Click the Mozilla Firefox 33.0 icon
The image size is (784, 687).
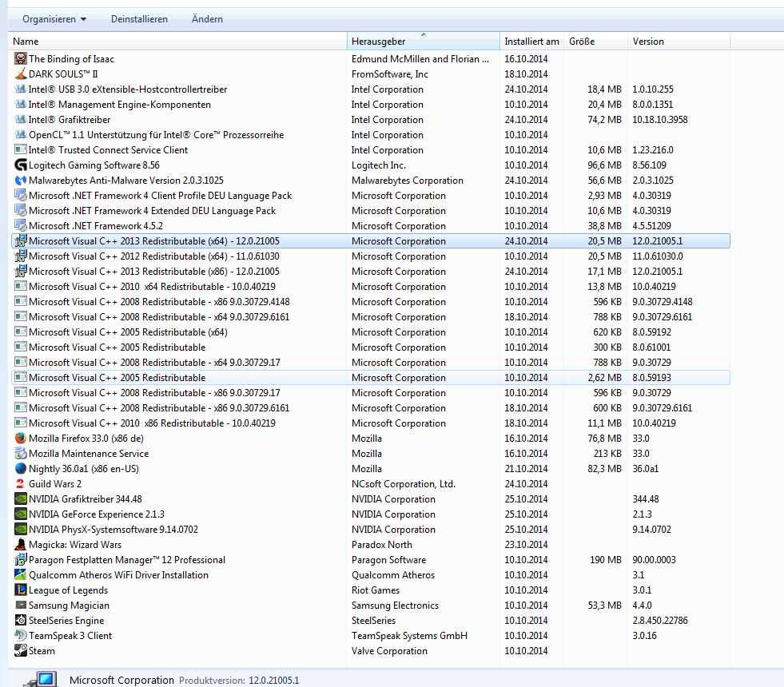(21, 439)
